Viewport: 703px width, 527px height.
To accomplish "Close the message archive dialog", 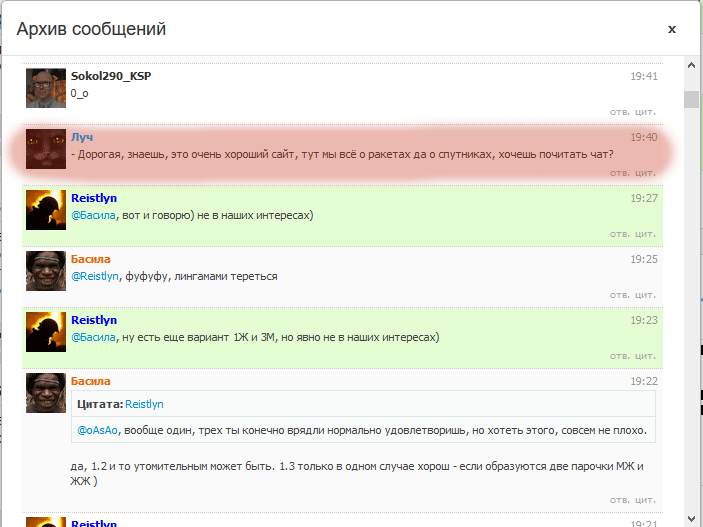I will click(x=671, y=30).
